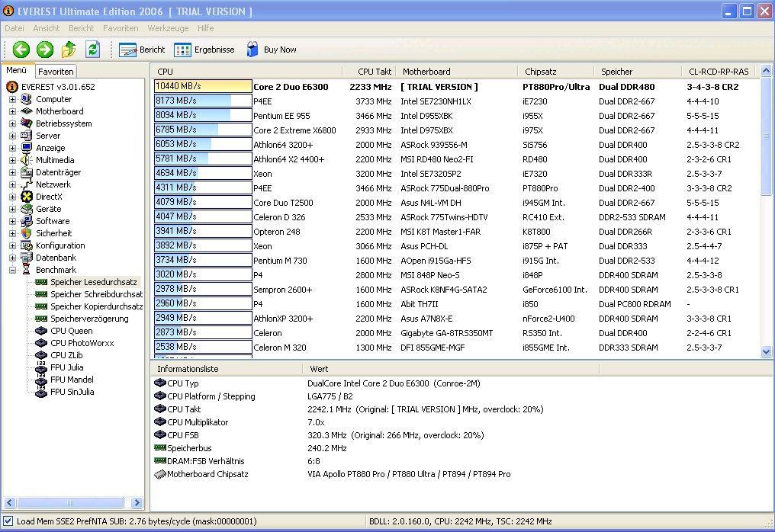Viewport: 775px width, 532px height.
Task: Expand the Datenträger tree node
Action: 12,172
